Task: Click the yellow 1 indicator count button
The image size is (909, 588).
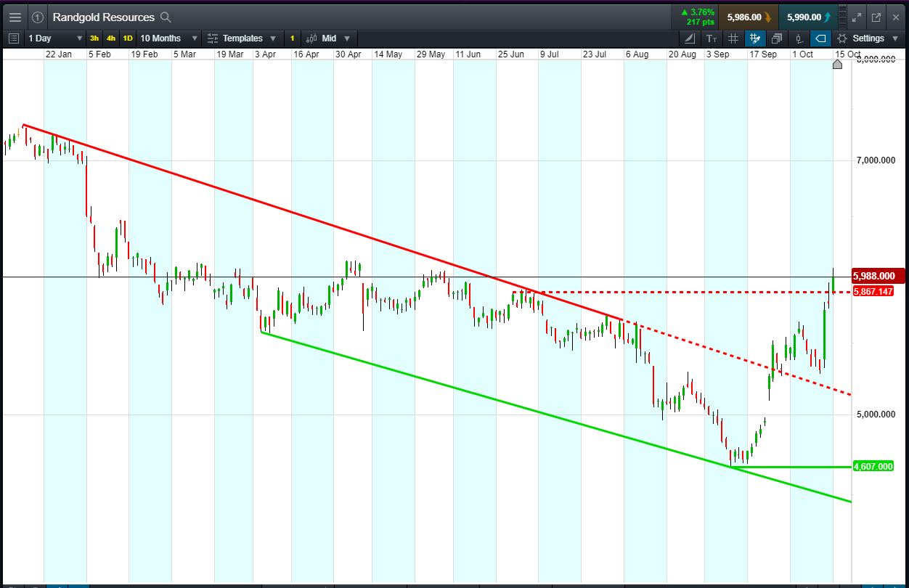Action: coord(293,38)
